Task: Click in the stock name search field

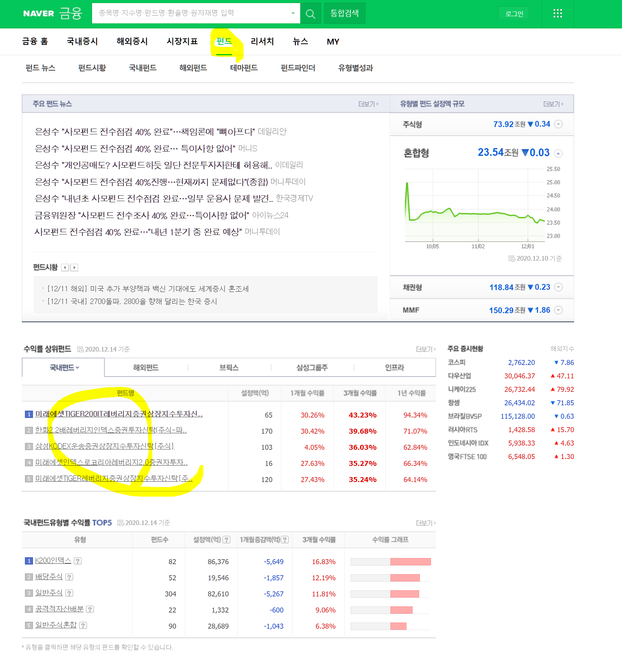Action: tap(192, 13)
